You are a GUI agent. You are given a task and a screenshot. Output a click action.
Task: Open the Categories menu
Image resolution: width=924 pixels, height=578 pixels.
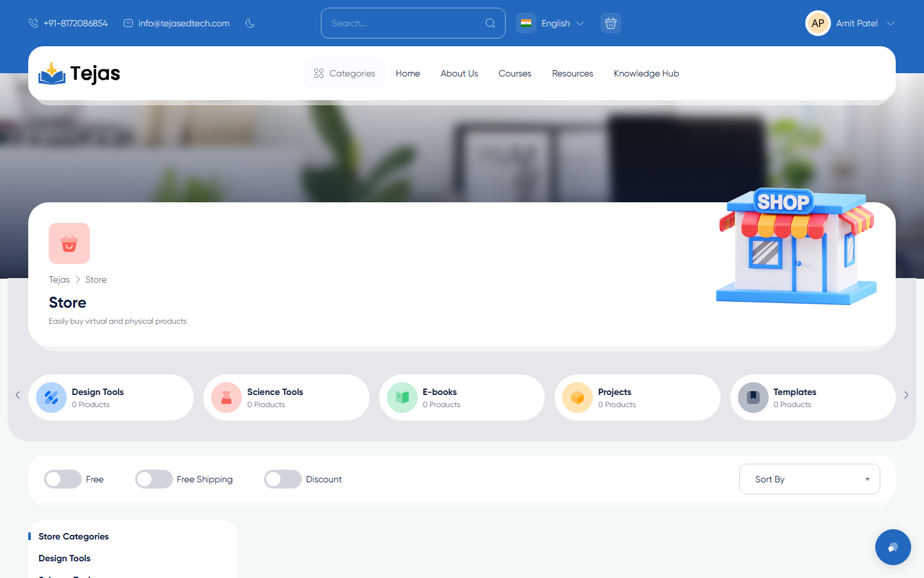click(345, 73)
